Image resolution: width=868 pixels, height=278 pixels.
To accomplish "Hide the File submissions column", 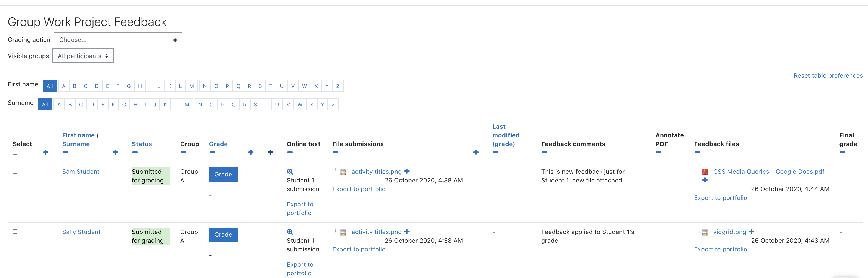I will (335, 153).
